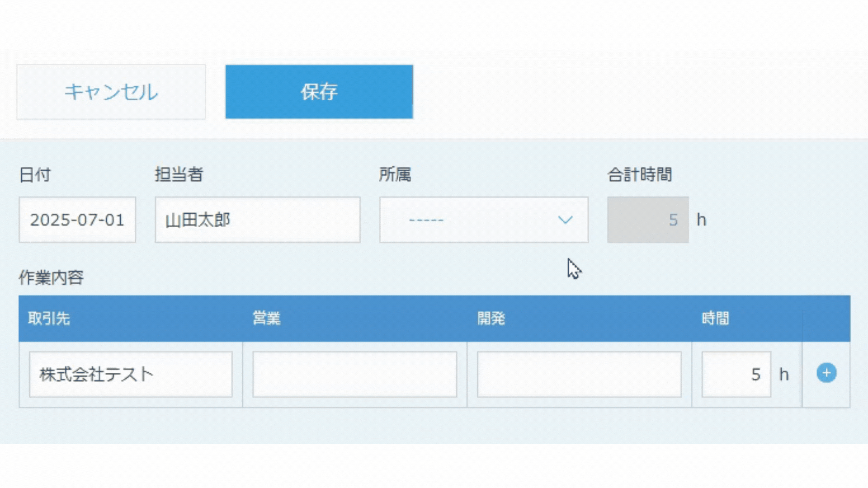Click the 取引先 field with 株式会社テスト
The width and height of the screenshot is (868, 488).
click(x=131, y=375)
